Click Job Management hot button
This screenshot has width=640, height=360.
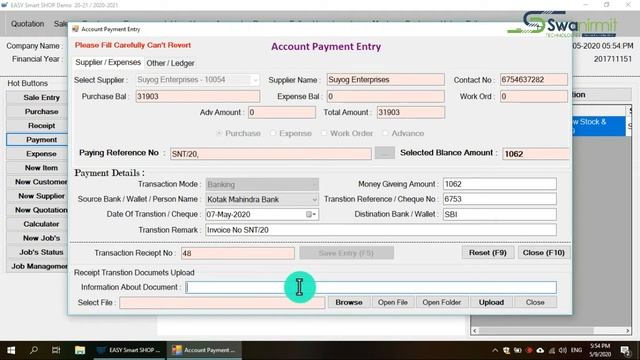pyautogui.click(x=37, y=266)
